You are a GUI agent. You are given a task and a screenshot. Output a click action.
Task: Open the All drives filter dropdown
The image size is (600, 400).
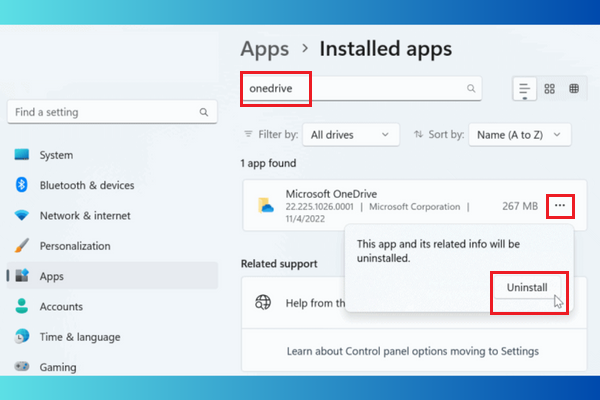pos(351,134)
